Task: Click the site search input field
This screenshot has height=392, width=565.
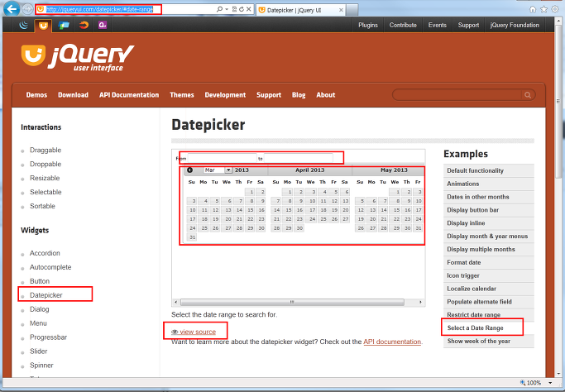Action: click(x=457, y=95)
